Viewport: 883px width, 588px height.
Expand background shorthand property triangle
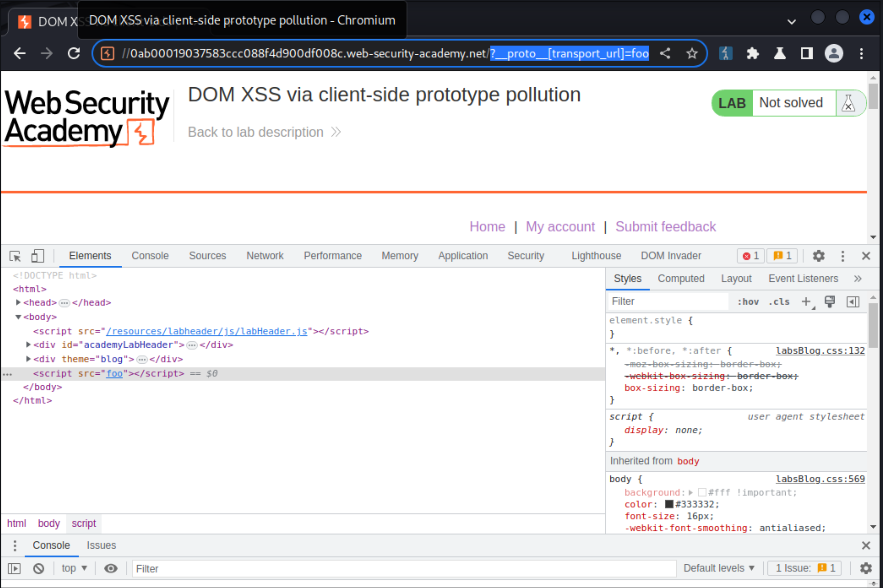691,492
